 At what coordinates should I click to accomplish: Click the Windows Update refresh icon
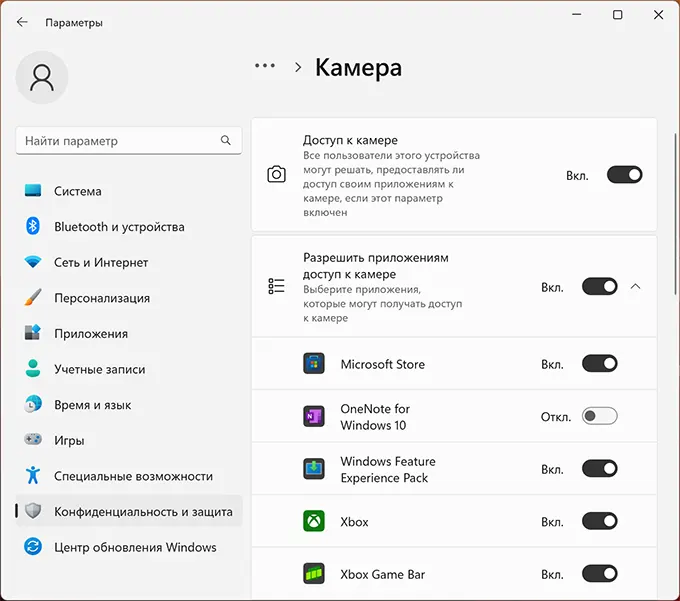33,546
